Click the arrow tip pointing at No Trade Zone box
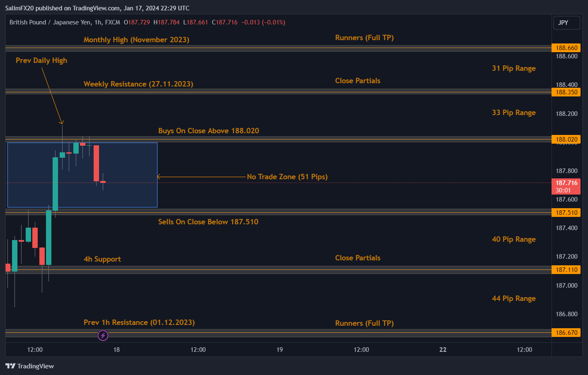 coord(158,177)
